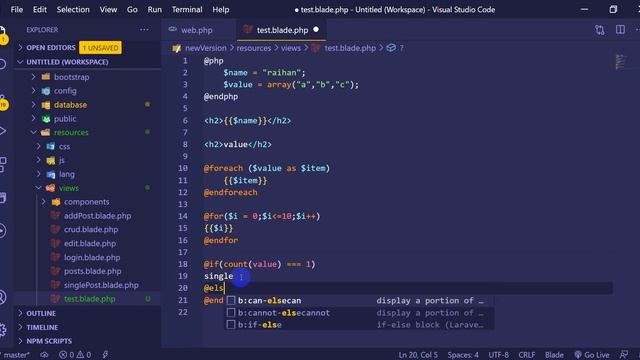This screenshot has height=360, width=640.
Task: Click views in the breadcrumb
Action: coord(291,48)
